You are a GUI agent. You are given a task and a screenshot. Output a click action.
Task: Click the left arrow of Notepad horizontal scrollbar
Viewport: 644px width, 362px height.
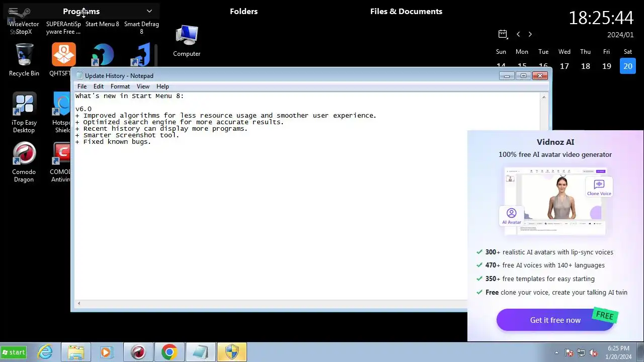pyautogui.click(x=79, y=303)
